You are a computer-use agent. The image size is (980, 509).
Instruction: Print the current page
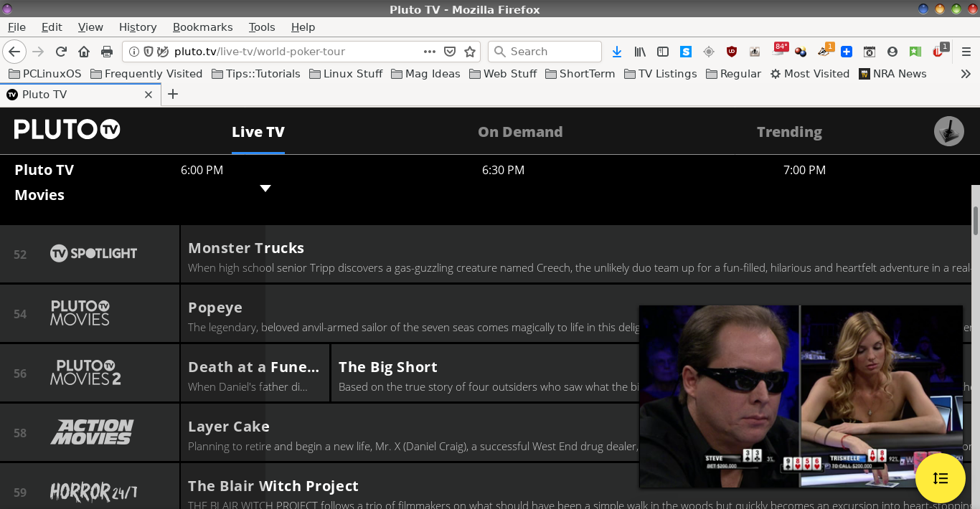tap(107, 52)
